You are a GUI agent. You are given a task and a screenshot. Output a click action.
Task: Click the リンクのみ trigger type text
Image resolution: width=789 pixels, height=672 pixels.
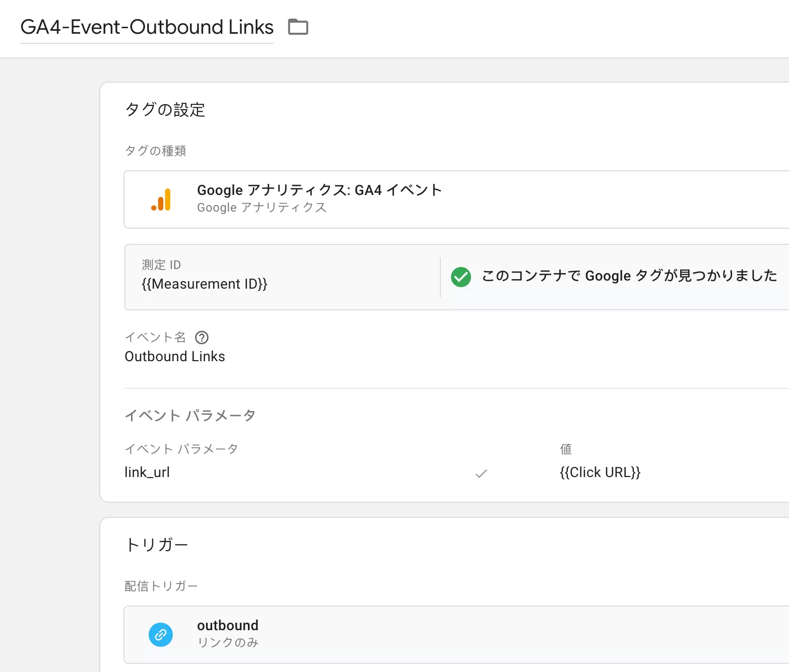(x=228, y=642)
